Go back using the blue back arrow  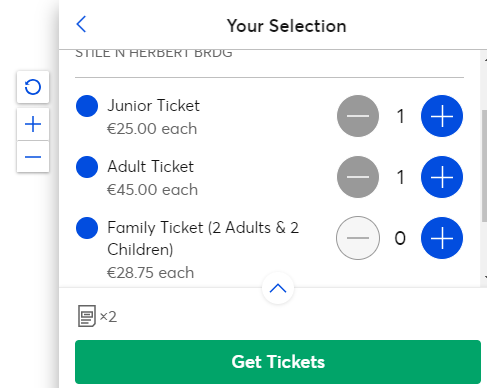(x=81, y=24)
